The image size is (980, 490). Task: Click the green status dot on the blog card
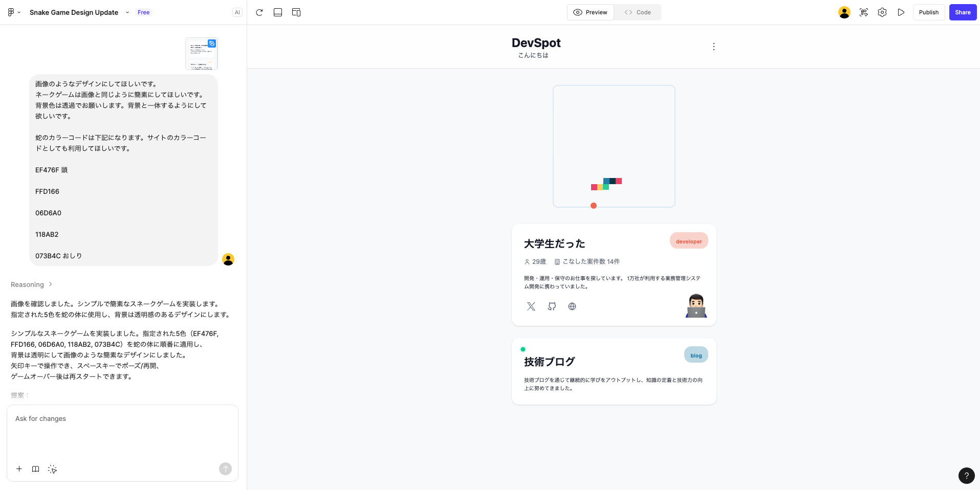pos(523,349)
